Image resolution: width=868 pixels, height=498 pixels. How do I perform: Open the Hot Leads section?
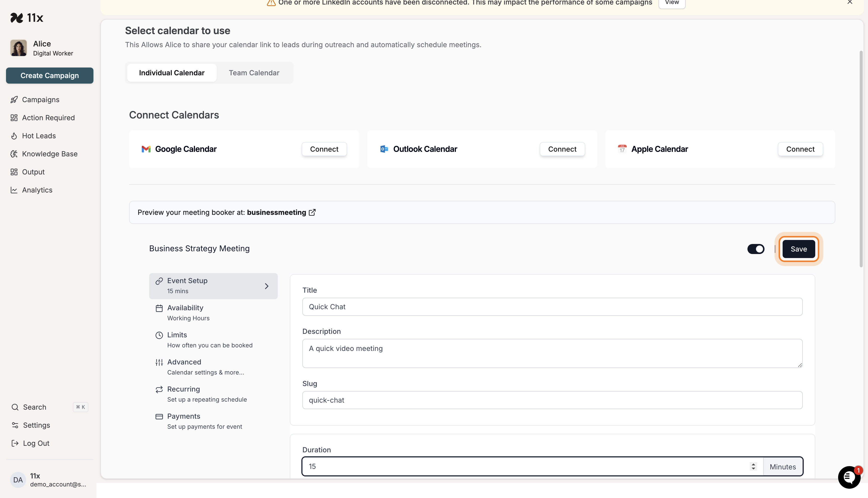pyautogui.click(x=38, y=136)
